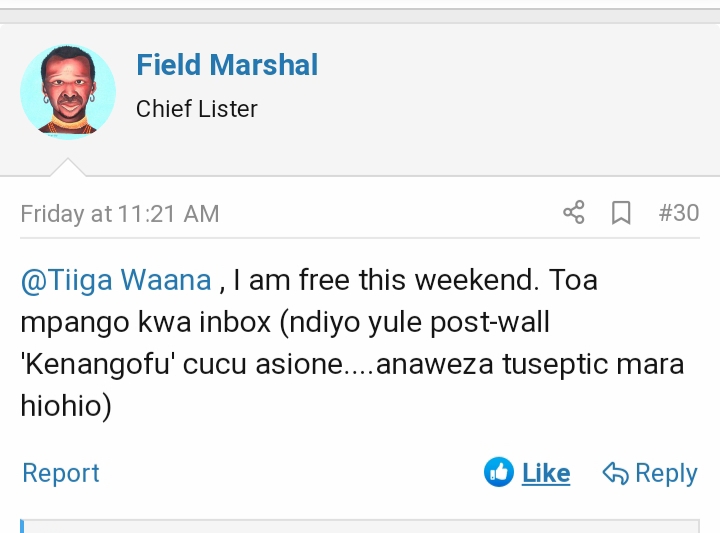Click the Chief Lister user title
This screenshot has width=720, height=533.
pyautogui.click(x=197, y=109)
